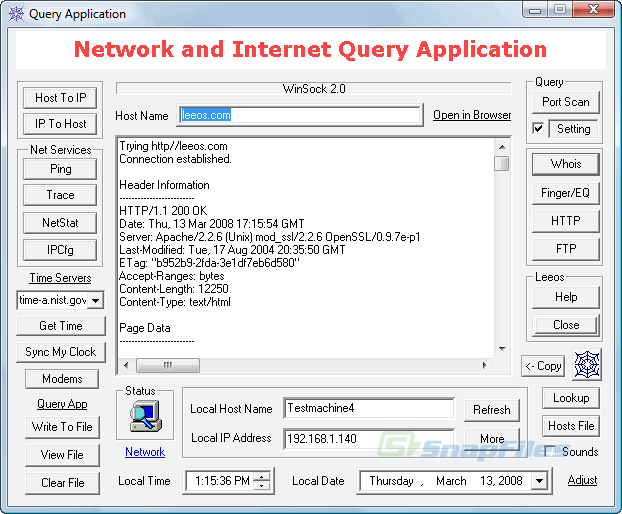Click the Query Application title bar icon
The height and width of the screenshot is (514, 622).
pos(16,14)
